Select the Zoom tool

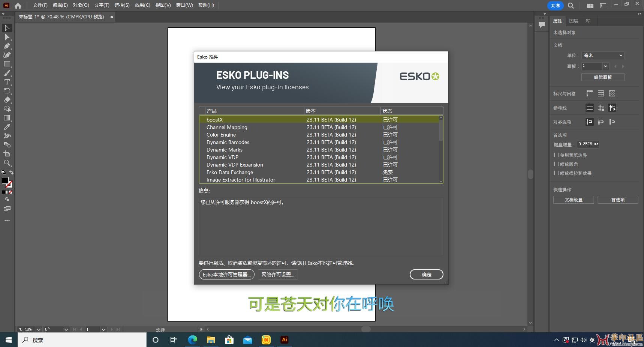(x=7, y=163)
